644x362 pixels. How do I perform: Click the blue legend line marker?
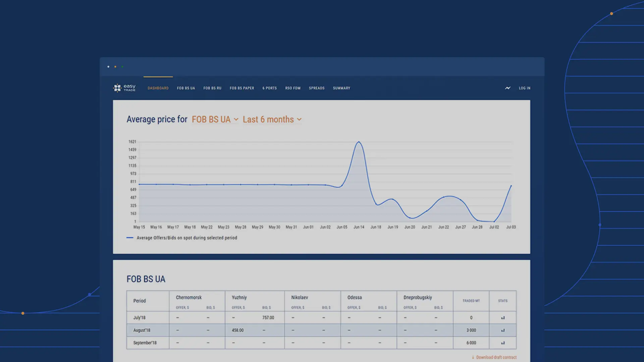click(130, 238)
